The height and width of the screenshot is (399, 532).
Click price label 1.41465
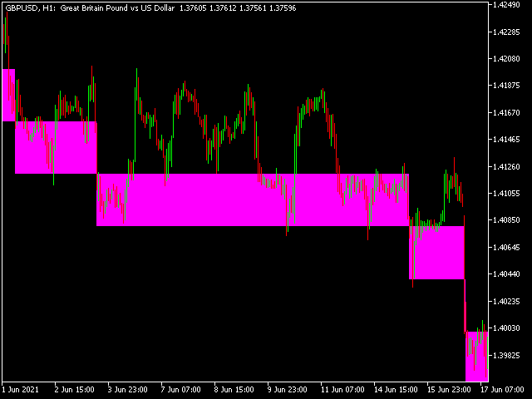506,139
